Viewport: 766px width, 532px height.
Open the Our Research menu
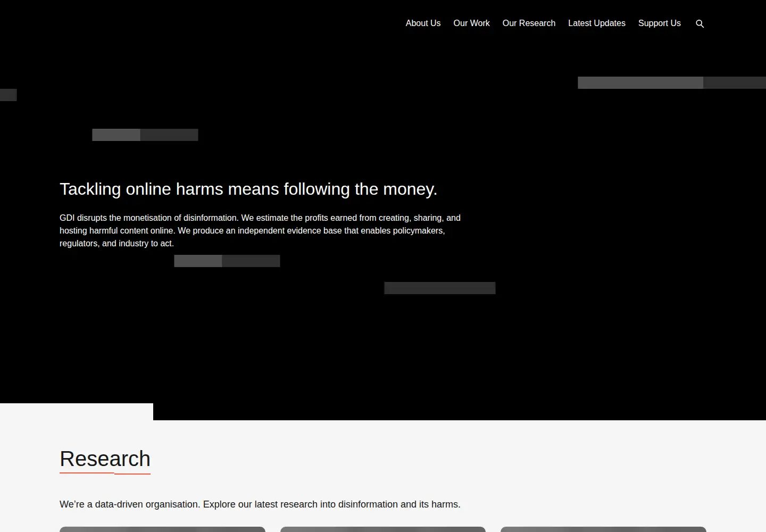pyautogui.click(x=529, y=23)
